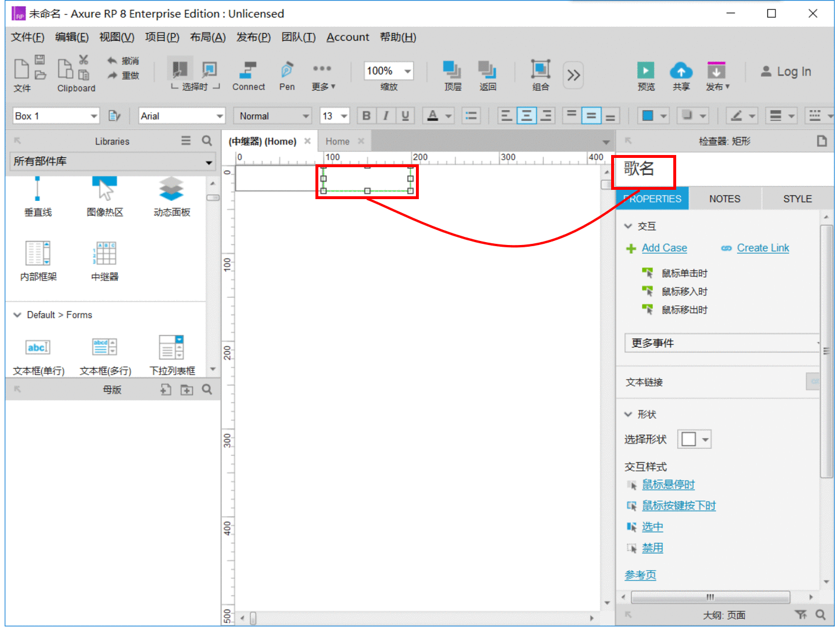Click the 鼠标悬停时 mouse over style link

coord(668,485)
